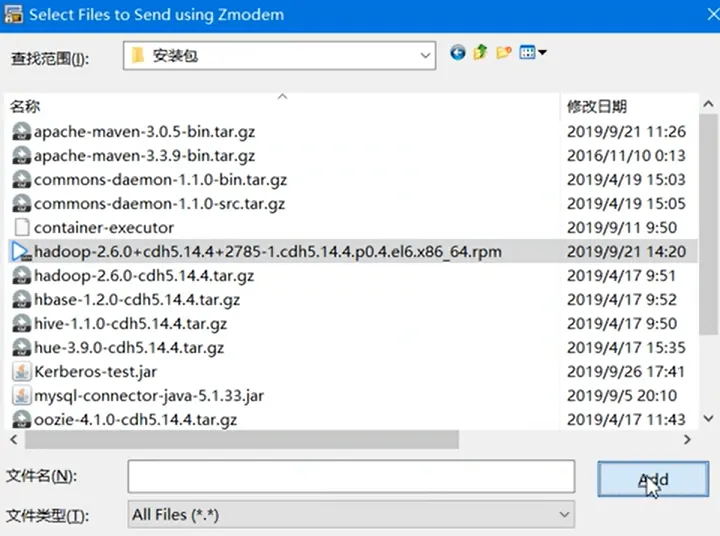Expand the All Files type dropdown

point(564,514)
